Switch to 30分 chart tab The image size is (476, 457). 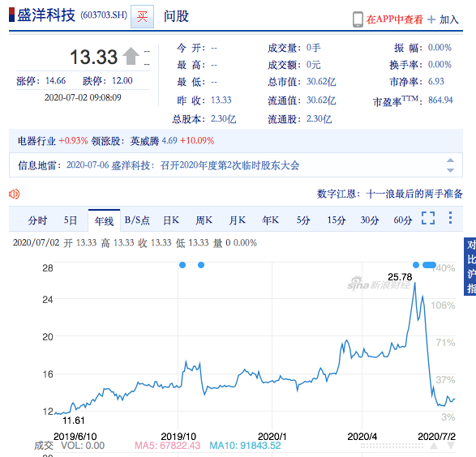[x=370, y=220]
